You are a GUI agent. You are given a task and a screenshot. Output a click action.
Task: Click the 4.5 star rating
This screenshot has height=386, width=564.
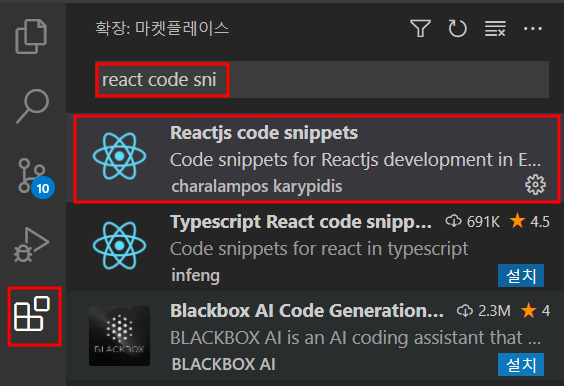coord(530,221)
